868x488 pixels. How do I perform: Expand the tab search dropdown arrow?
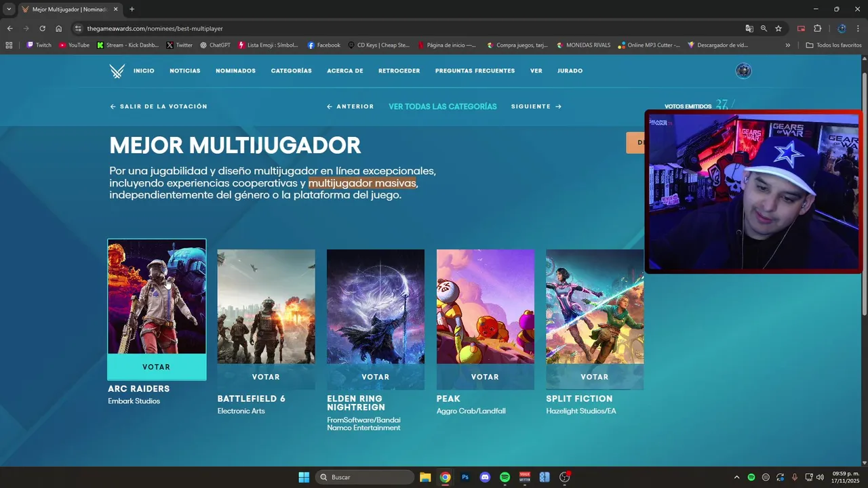(x=9, y=9)
